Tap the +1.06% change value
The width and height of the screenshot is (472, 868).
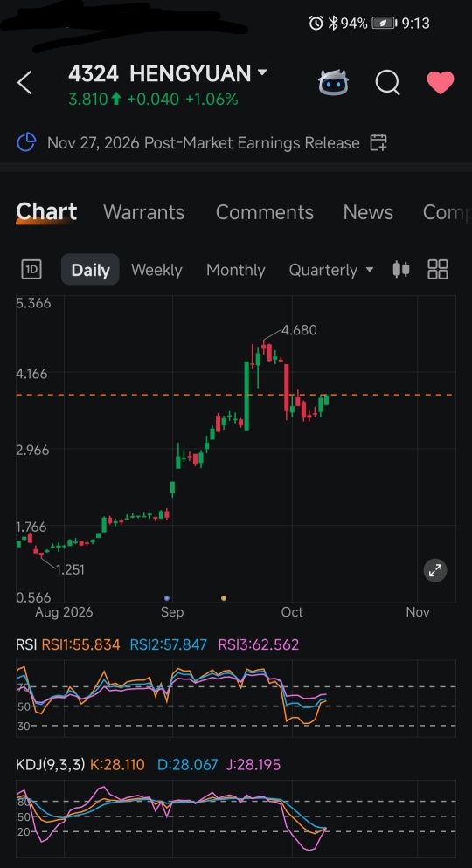click(x=212, y=99)
